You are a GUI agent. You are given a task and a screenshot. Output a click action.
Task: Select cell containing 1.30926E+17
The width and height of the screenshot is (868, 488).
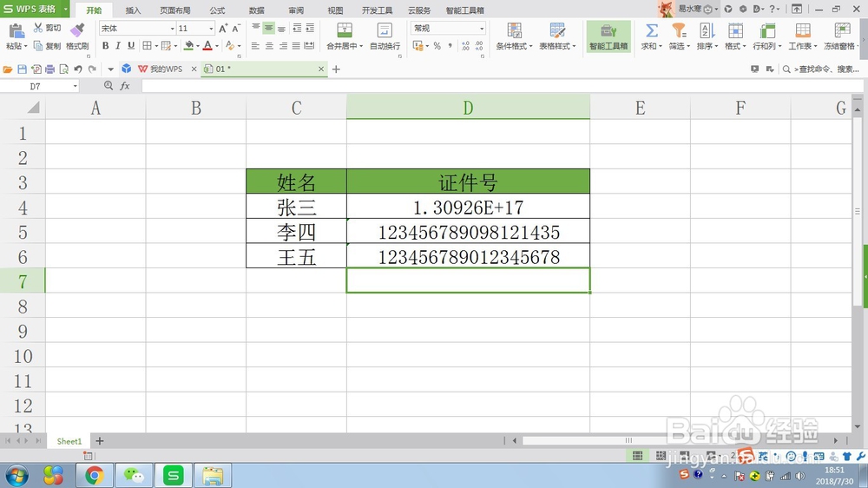[469, 207]
